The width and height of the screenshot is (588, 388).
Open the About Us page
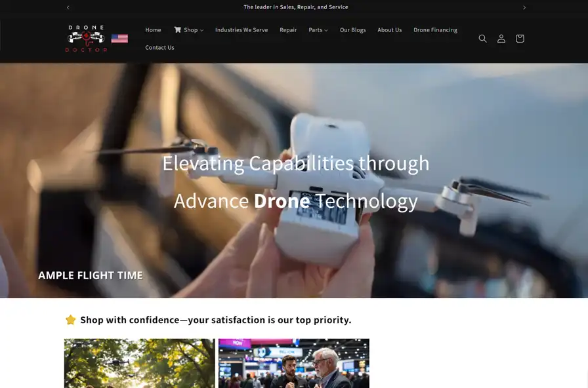390,30
